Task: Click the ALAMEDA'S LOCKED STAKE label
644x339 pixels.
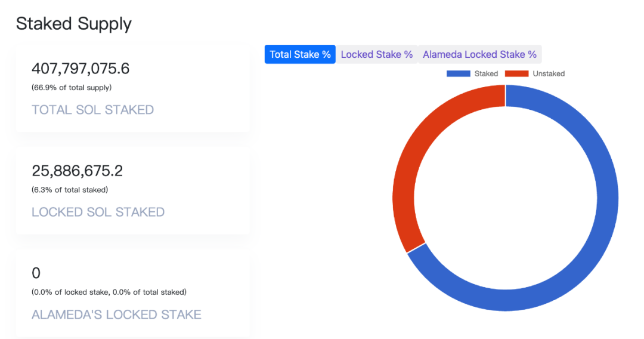Action: 116,315
